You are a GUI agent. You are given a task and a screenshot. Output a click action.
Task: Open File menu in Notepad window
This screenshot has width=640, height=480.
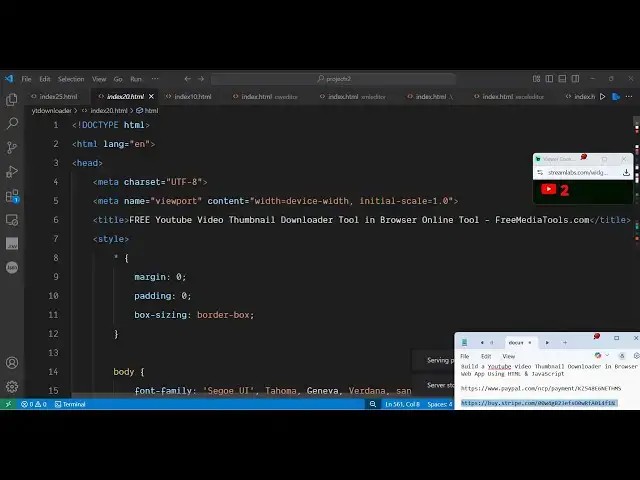coord(464,356)
